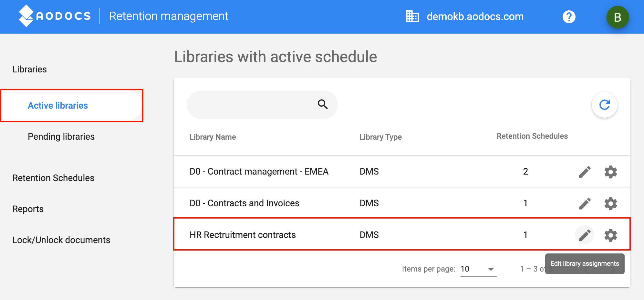Image resolution: width=644 pixels, height=300 pixels.
Task: Select the Active libraries sidebar entry
Action: [57, 105]
